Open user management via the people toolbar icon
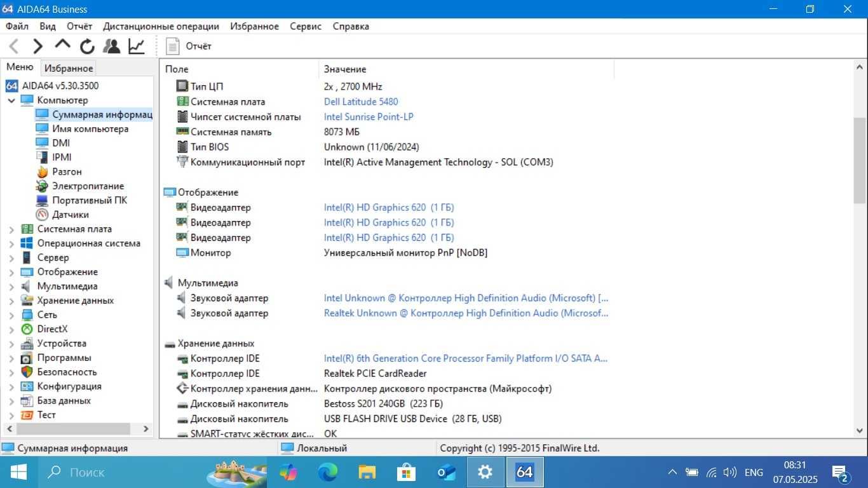Image resolution: width=868 pixels, height=488 pixels. (x=111, y=46)
